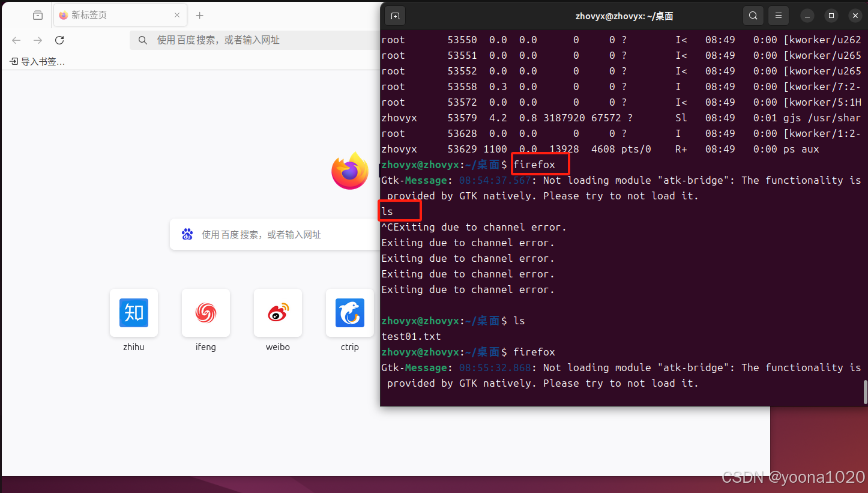Click 导入书签 bookmarks import link
868x493 pixels.
[x=38, y=61]
